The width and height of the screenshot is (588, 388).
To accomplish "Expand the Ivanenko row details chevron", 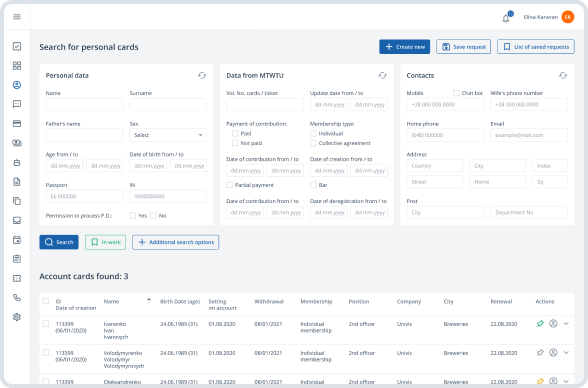I will [x=566, y=324].
